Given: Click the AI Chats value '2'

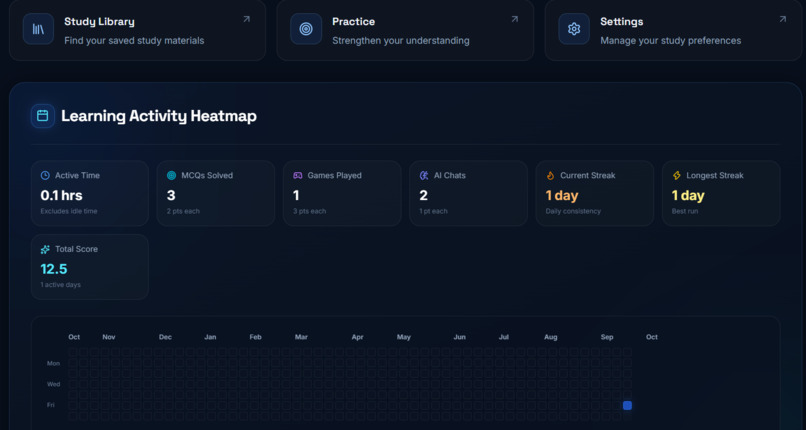Looking at the screenshot, I should 424,195.
